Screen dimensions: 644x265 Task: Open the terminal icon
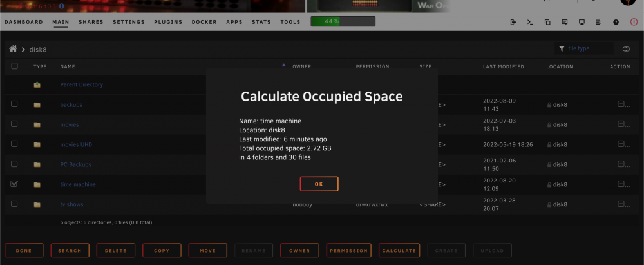pos(530,22)
